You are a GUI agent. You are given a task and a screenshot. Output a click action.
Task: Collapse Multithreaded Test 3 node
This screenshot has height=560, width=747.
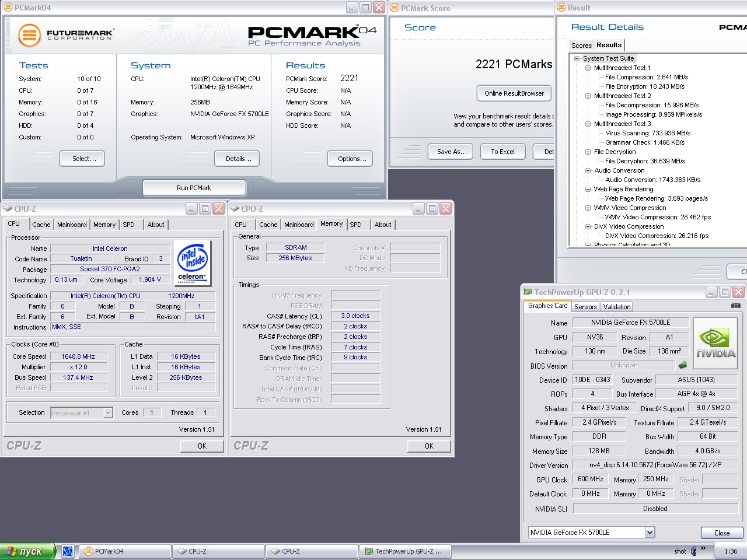(x=588, y=124)
